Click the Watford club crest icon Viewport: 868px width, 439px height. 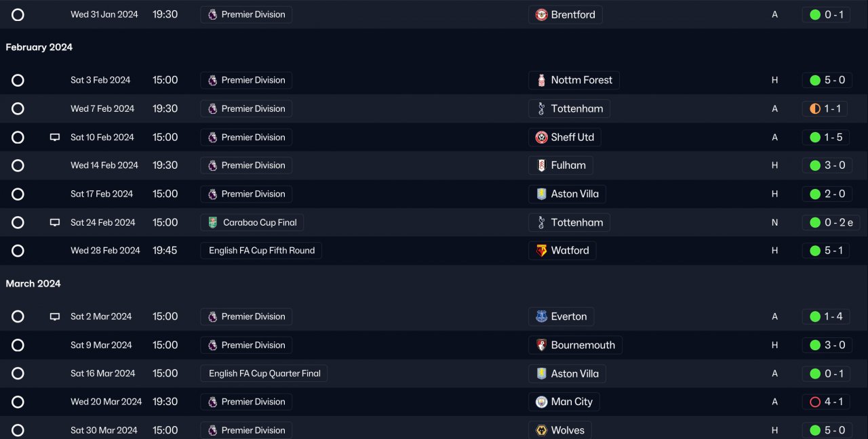[541, 251]
